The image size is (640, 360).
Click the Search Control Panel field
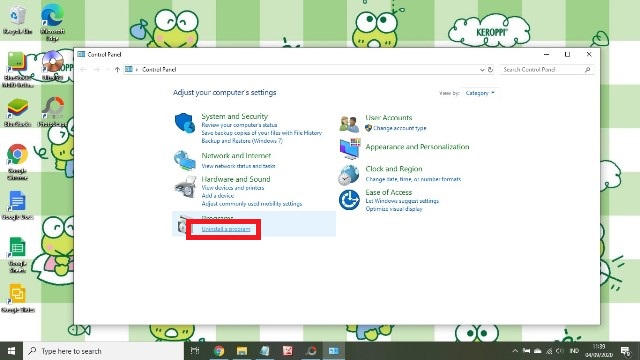point(547,70)
